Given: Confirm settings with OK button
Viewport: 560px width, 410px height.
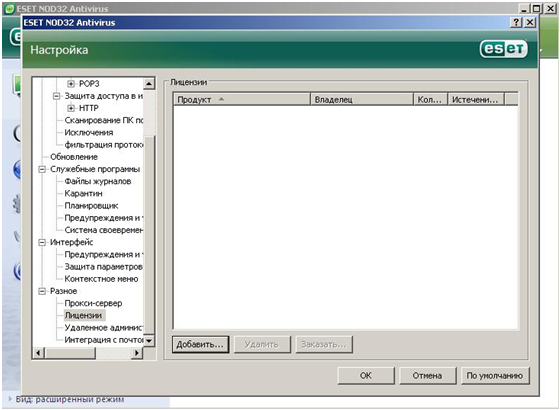Looking at the screenshot, I should (x=366, y=376).
